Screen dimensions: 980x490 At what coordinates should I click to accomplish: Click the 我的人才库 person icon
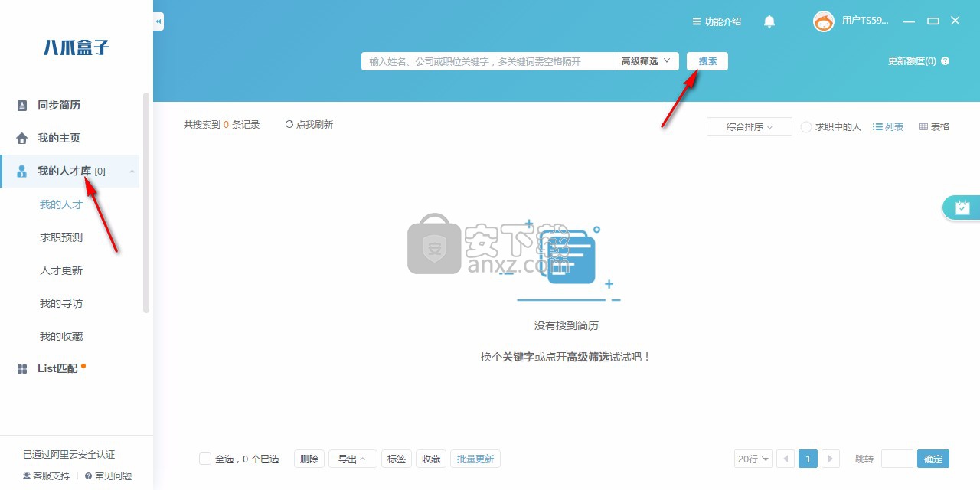click(x=22, y=171)
